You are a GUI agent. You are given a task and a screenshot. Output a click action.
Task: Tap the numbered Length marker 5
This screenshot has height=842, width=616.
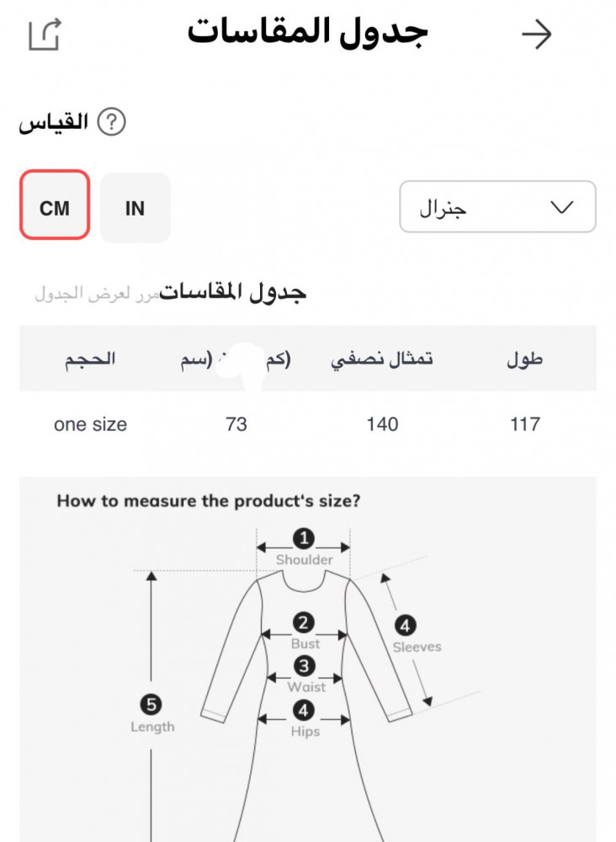(x=152, y=705)
